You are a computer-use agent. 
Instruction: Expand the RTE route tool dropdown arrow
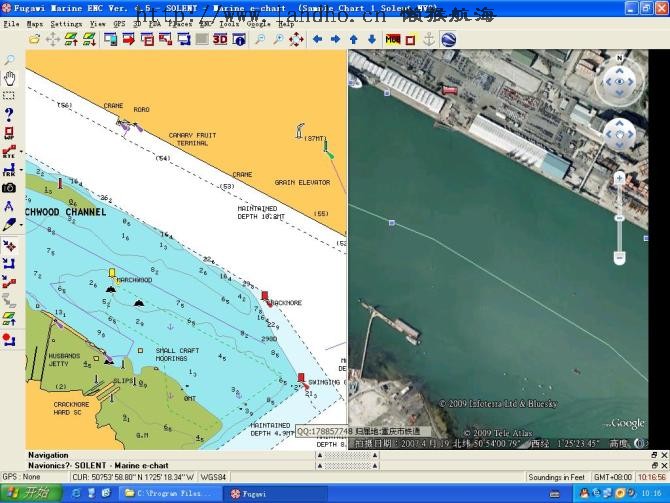click(x=21, y=151)
